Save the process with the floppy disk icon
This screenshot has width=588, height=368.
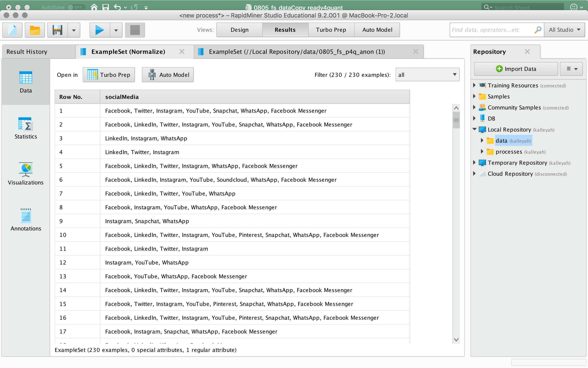point(57,30)
